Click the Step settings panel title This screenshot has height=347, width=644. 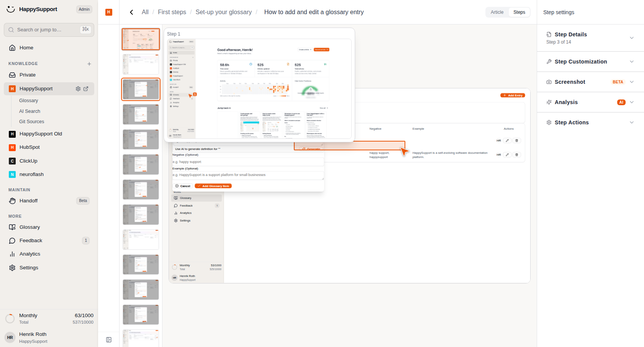click(559, 12)
